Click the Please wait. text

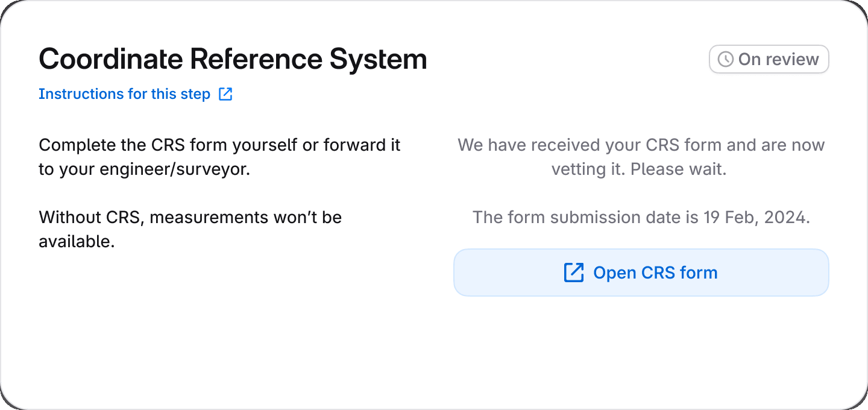(679, 169)
